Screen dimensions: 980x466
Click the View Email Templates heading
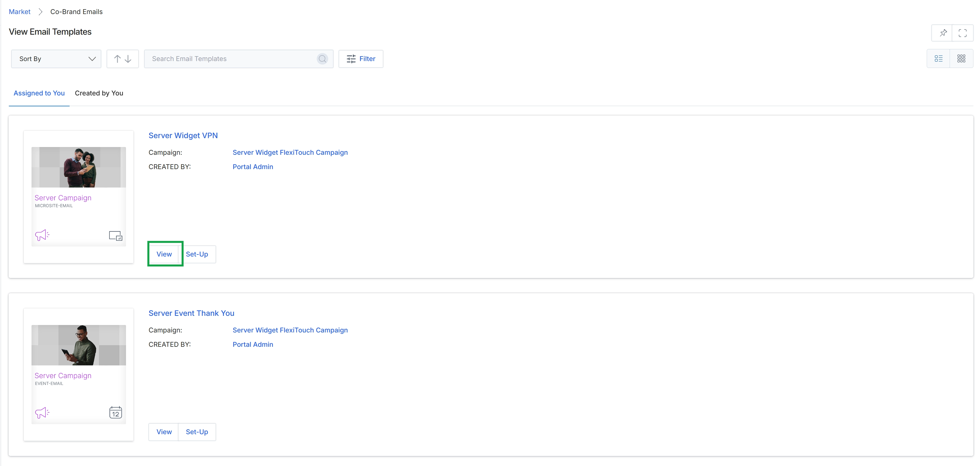pos(50,32)
